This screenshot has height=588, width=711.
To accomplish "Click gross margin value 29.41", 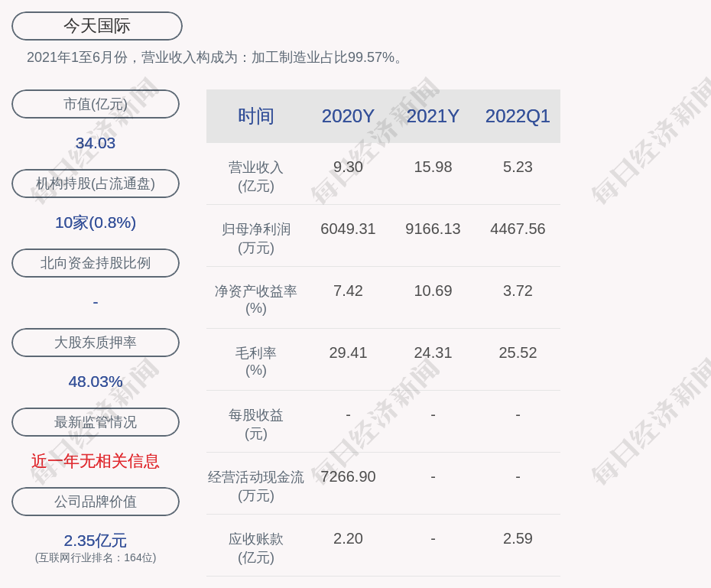I will pos(348,352).
